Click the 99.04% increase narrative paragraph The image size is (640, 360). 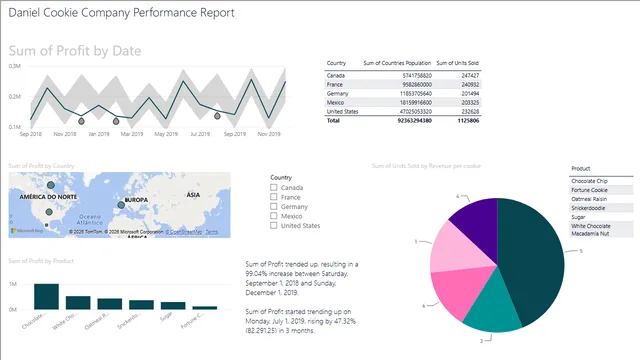[302, 278]
